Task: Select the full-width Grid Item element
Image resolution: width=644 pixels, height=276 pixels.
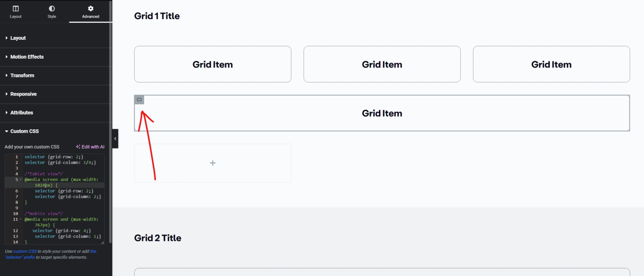Action: tap(382, 113)
